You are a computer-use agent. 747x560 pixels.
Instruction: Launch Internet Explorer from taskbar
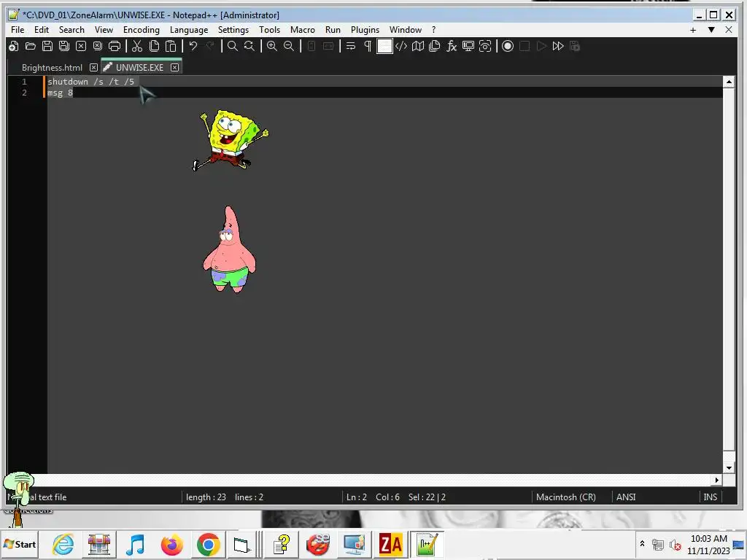click(63, 544)
